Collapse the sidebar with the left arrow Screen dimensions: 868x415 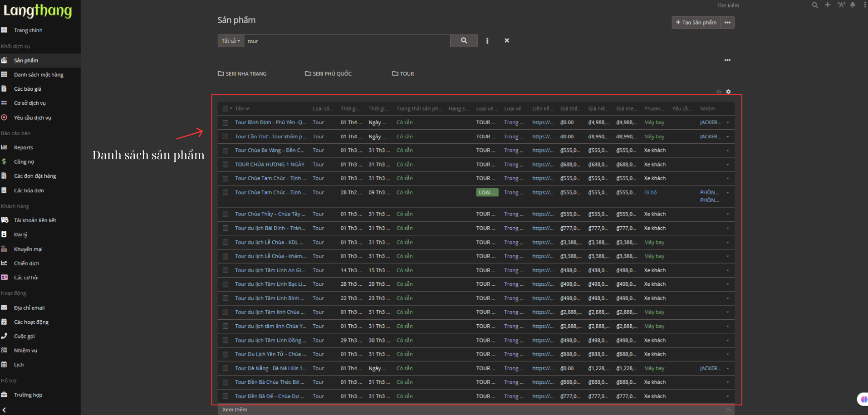pos(4,410)
